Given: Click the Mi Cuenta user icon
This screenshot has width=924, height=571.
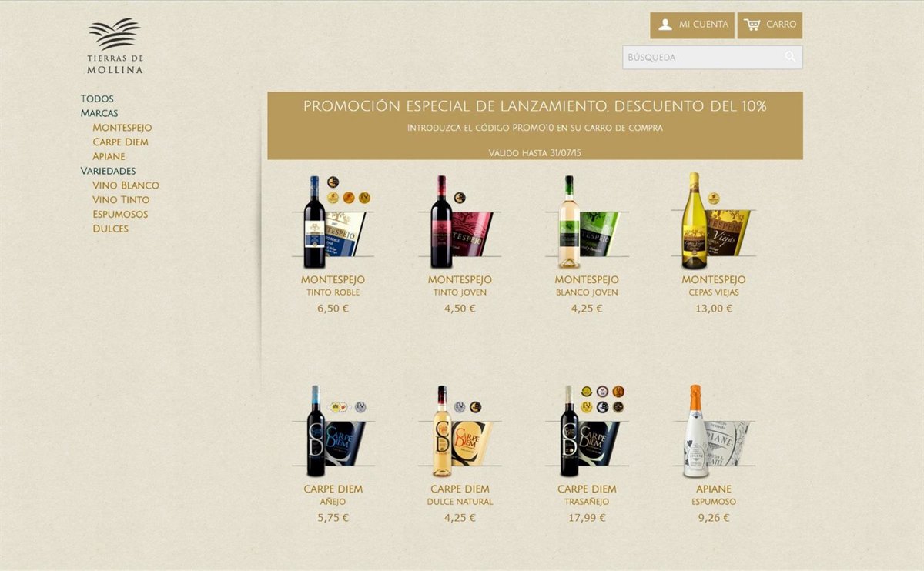Looking at the screenshot, I should pyautogui.click(x=665, y=25).
